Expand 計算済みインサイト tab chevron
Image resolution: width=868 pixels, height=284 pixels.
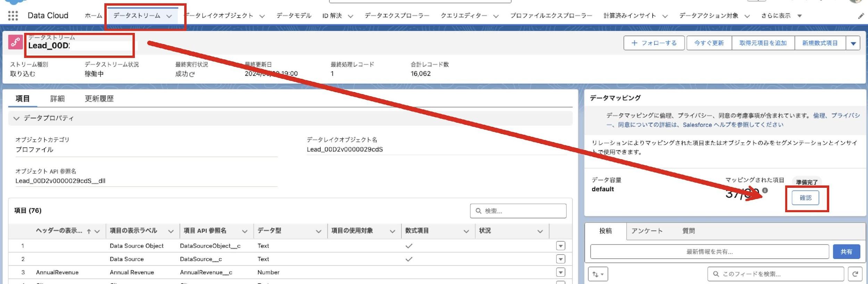(x=665, y=16)
